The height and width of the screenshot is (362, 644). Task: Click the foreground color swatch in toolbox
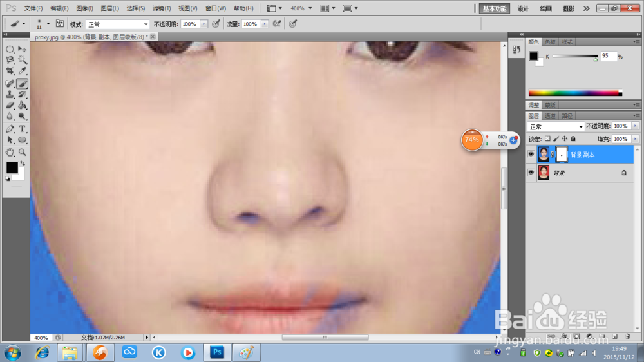pos(12,167)
